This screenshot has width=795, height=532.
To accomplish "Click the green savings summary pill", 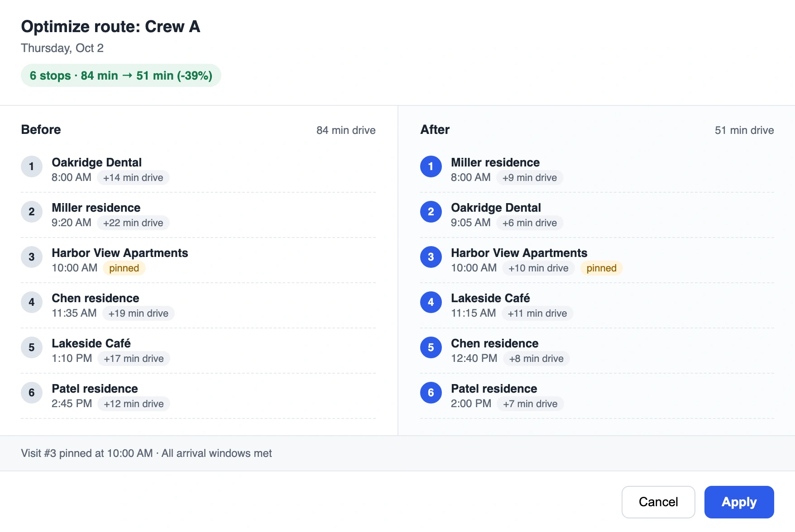I will [121, 76].
